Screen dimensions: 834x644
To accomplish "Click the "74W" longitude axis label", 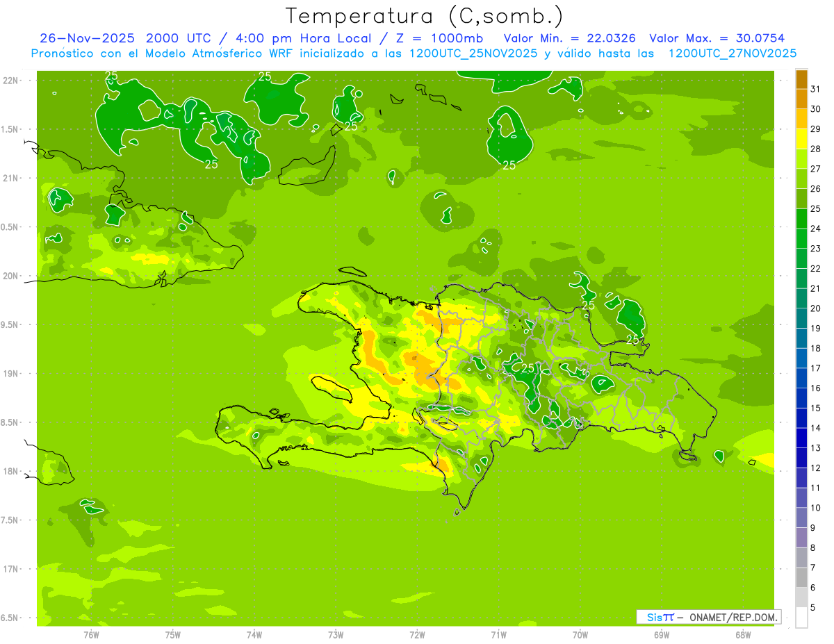I will click(x=254, y=634).
